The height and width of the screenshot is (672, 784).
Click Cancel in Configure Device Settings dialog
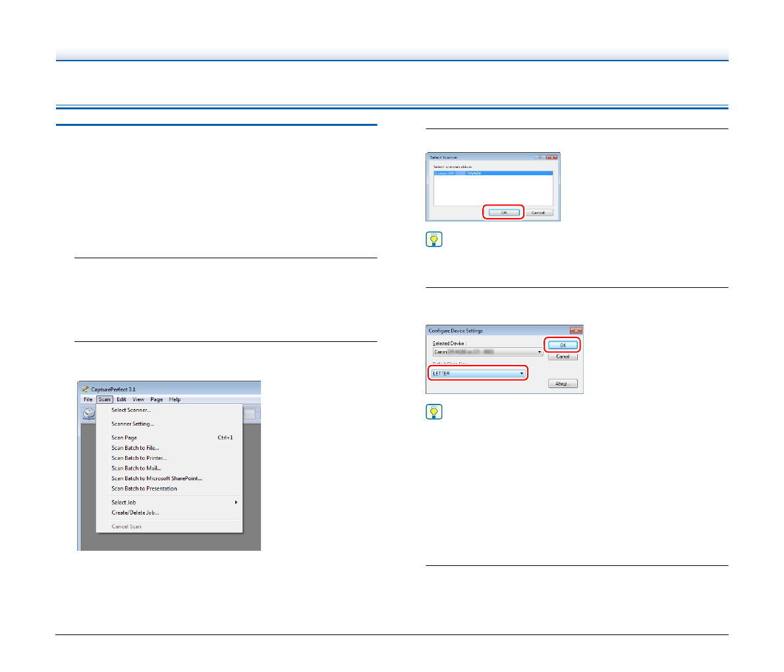tap(563, 356)
